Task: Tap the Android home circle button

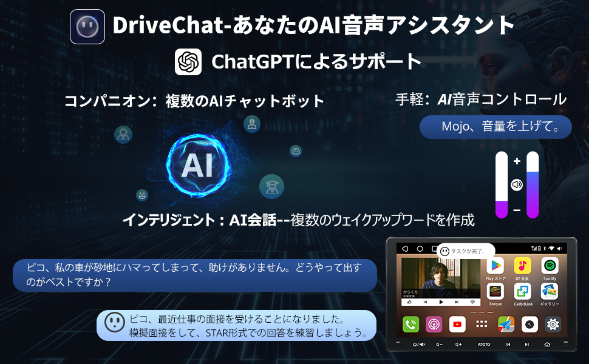Action: 420,249
